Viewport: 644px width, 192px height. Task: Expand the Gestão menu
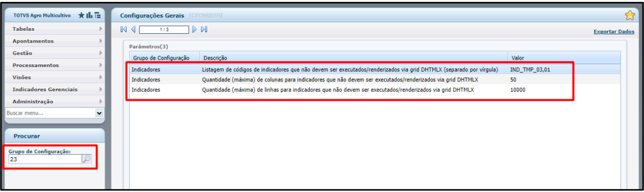[x=54, y=53]
